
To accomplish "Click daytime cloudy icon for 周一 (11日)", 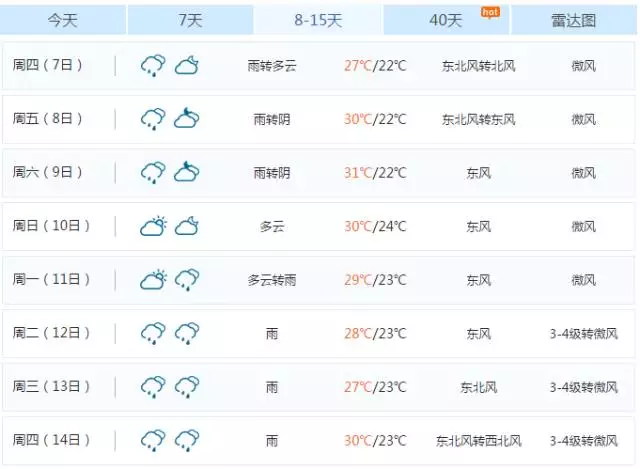I will tap(153, 280).
